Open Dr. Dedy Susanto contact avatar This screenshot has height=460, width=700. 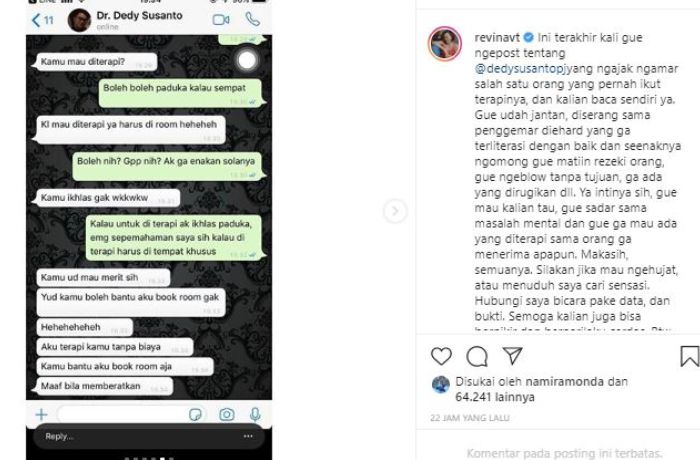click(x=79, y=20)
